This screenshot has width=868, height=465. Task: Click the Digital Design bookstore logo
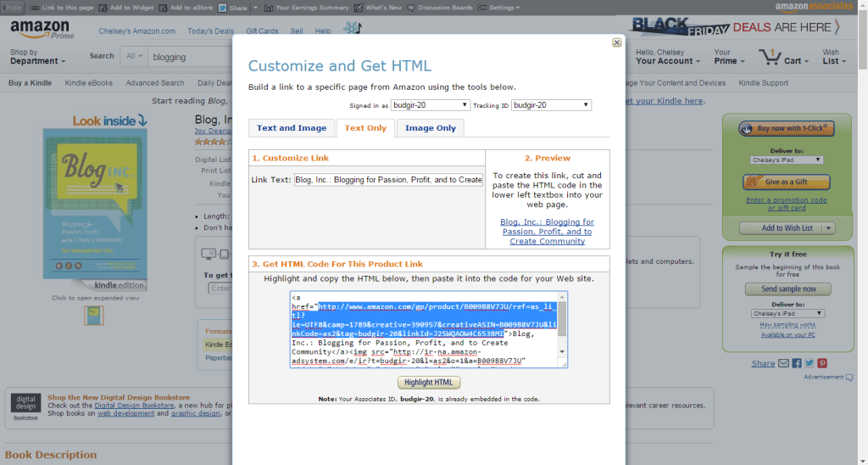tap(25, 403)
